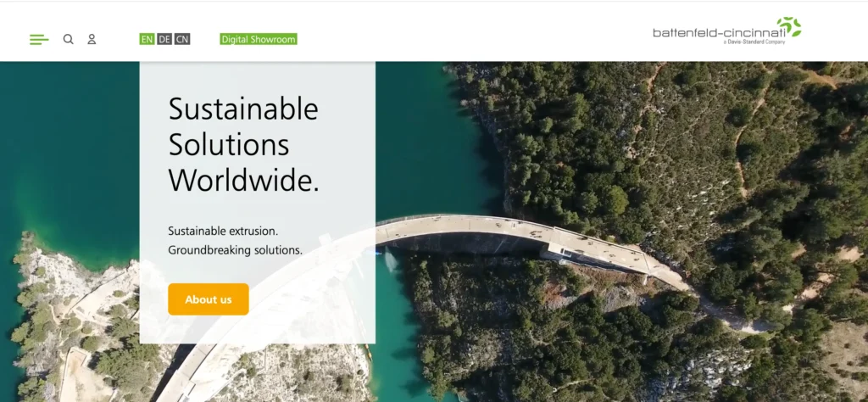Click the 'a Davis-Standard Company' tagline
868x402 pixels.
click(x=754, y=42)
